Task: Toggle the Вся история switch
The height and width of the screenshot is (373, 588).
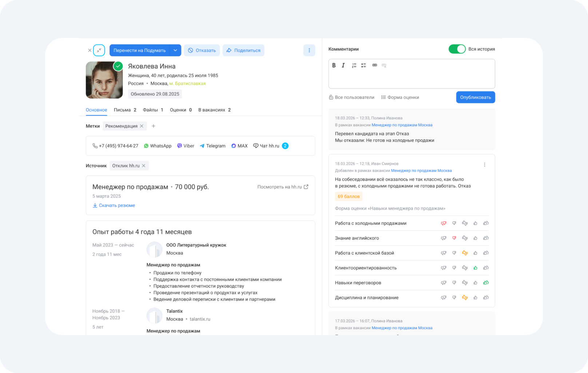Action: pyautogui.click(x=457, y=49)
